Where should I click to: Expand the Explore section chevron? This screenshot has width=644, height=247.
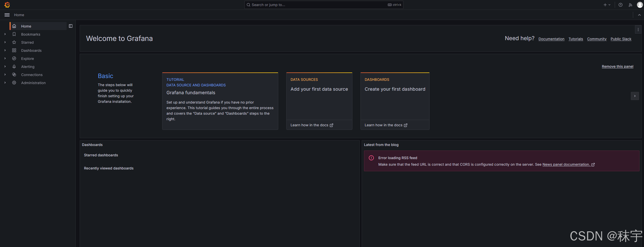click(x=5, y=58)
